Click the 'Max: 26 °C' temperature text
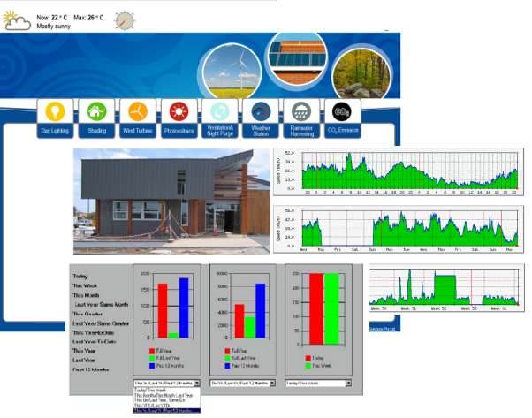The height and width of the screenshot is (418, 532). (89, 18)
